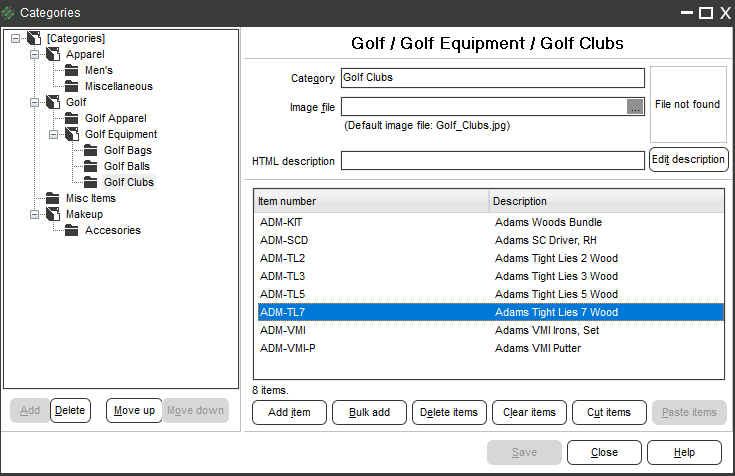Click the Category name input field
Image resolution: width=735 pixels, height=476 pixels.
coord(493,78)
